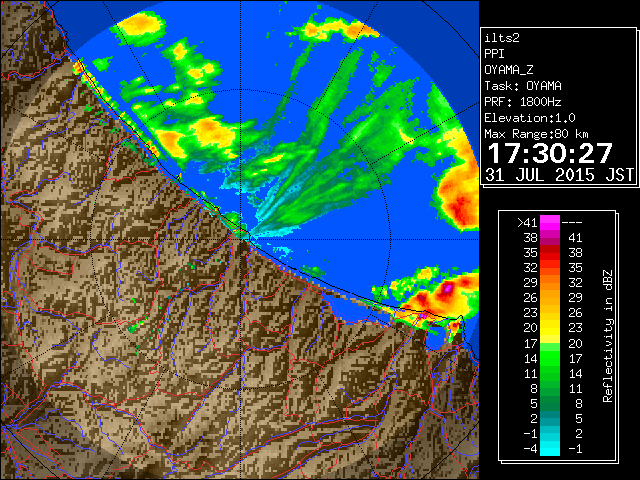Pick the teal 2 dBZ legend swatch
This screenshot has width=640, height=480.
coord(550,418)
